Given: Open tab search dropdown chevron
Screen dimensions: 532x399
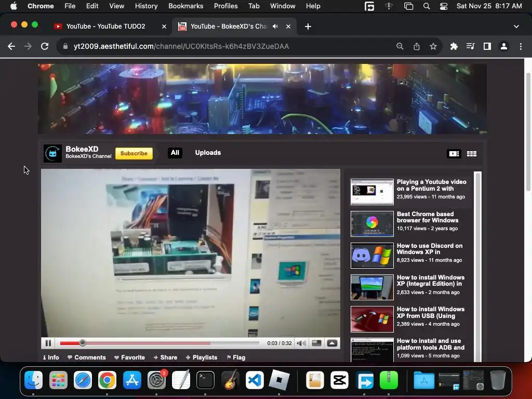Looking at the screenshot, I should click(x=516, y=26).
